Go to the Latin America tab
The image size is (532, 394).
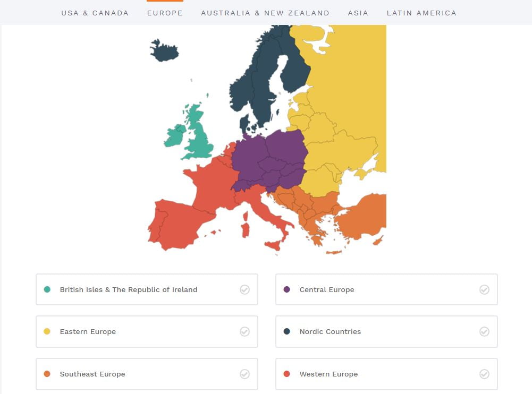click(421, 13)
